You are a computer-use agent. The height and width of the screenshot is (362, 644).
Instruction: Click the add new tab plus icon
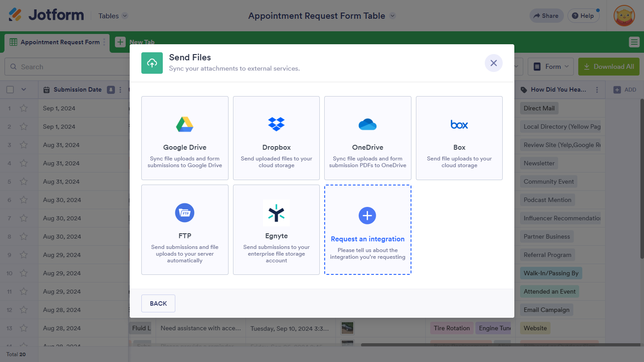coord(120,42)
